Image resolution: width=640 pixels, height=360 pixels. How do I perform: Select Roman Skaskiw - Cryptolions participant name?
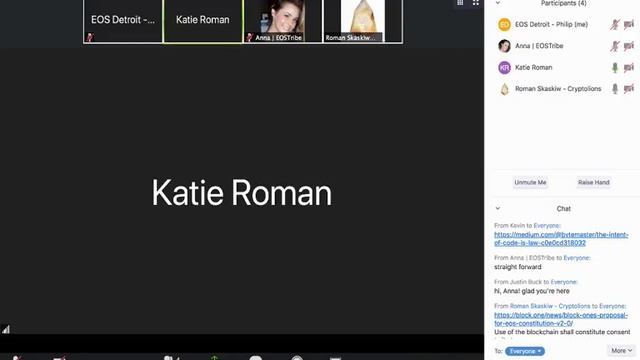coord(558,89)
